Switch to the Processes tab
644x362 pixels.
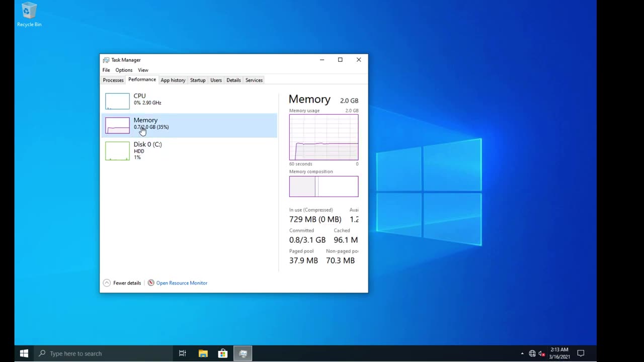coord(113,80)
